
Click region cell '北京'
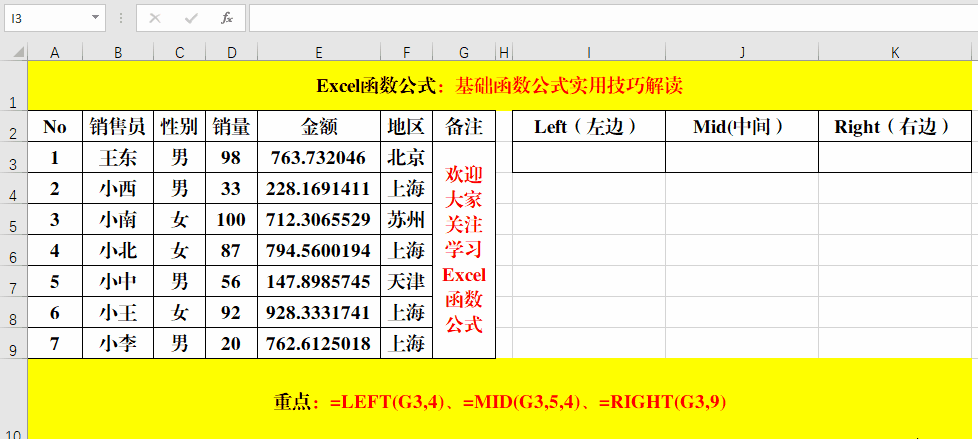click(x=407, y=157)
